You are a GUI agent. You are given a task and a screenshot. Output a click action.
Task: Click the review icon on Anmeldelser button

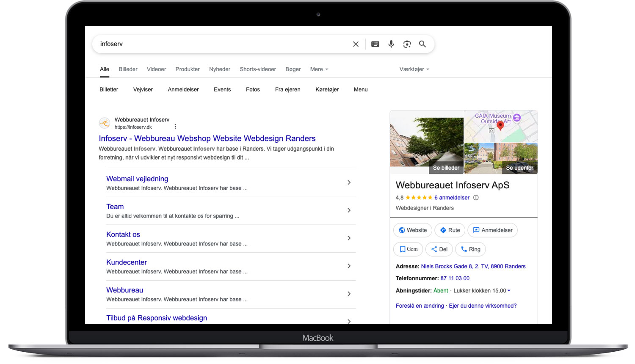click(x=476, y=230)
